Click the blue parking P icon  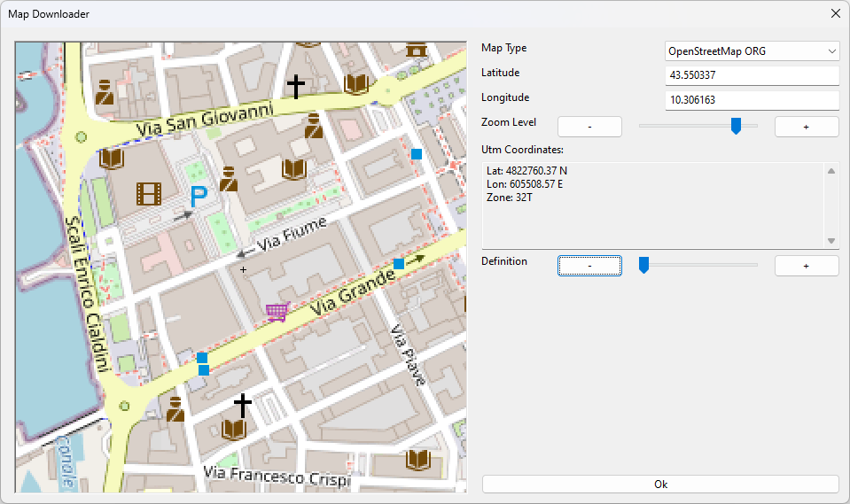click(199, 197)
